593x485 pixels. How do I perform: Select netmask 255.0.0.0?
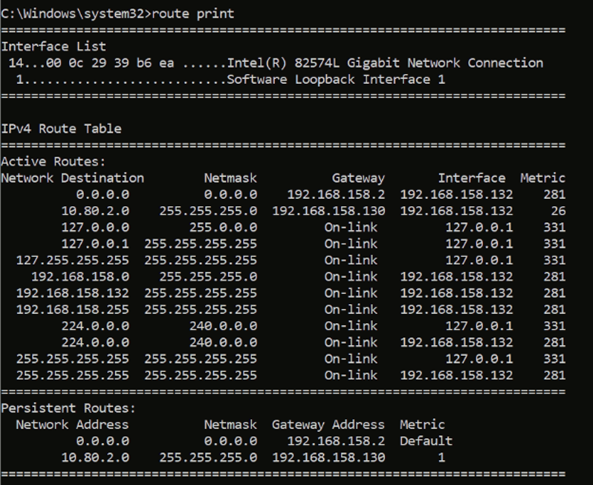pos(223,227)
